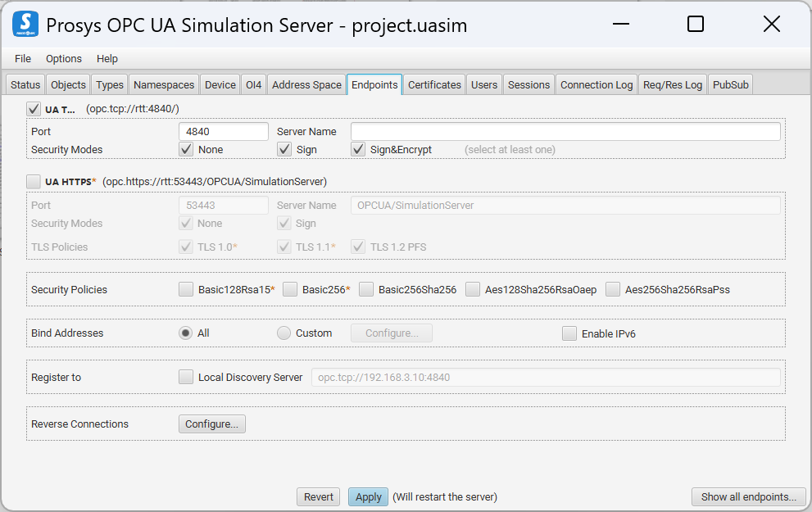812x512 pixels.
Task: Uncheck the None security mode for UA TCP
Action: point(186,150)
